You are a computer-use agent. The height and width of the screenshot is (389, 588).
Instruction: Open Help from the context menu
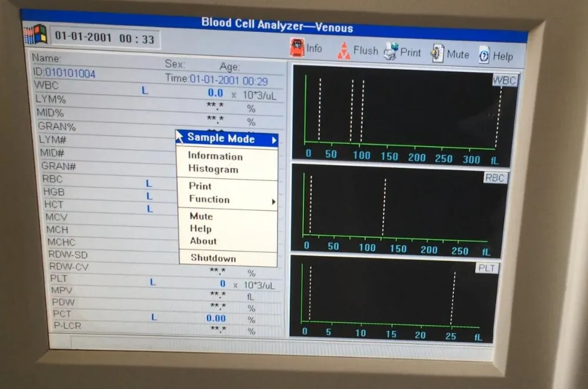[201, 229]
